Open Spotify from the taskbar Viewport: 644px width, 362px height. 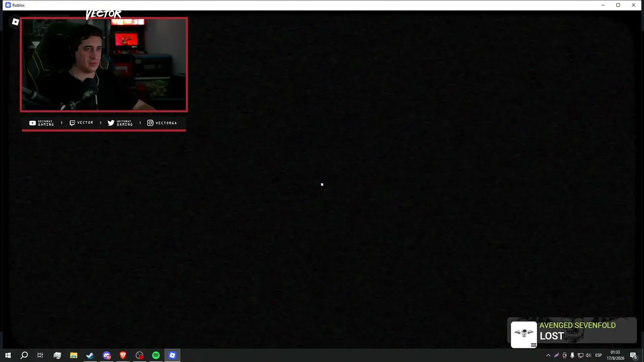156,355
